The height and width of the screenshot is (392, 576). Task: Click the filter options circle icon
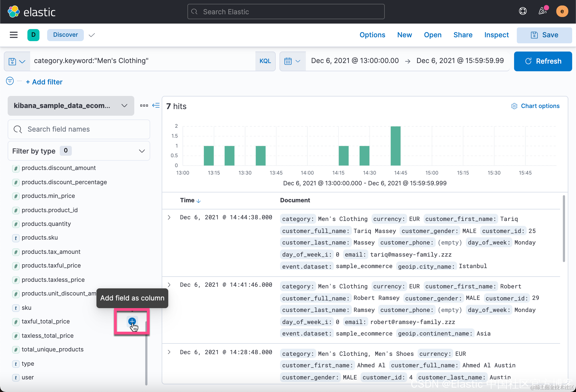pyautogui.click(x=10, y=81)
